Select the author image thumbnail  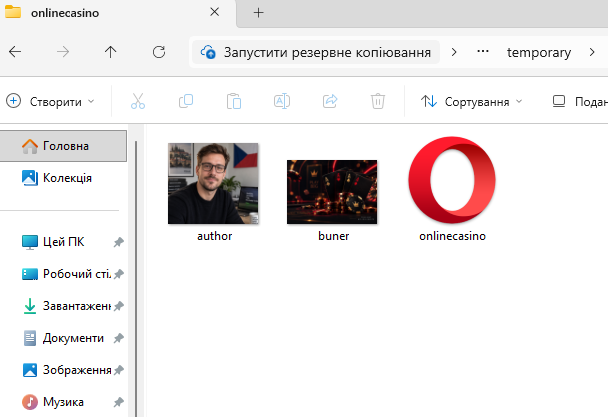click(x=213, y=183)
